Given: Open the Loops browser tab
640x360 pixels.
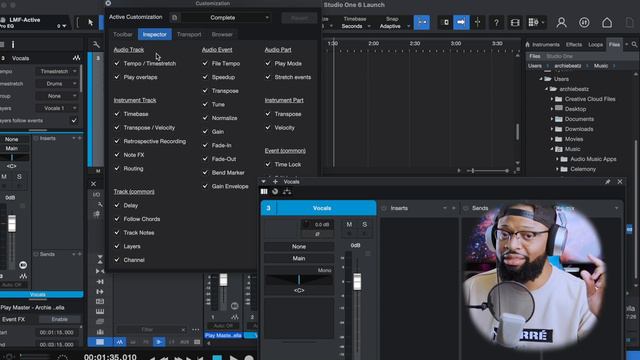Looking at the screenshot, I should click(596, 44).
